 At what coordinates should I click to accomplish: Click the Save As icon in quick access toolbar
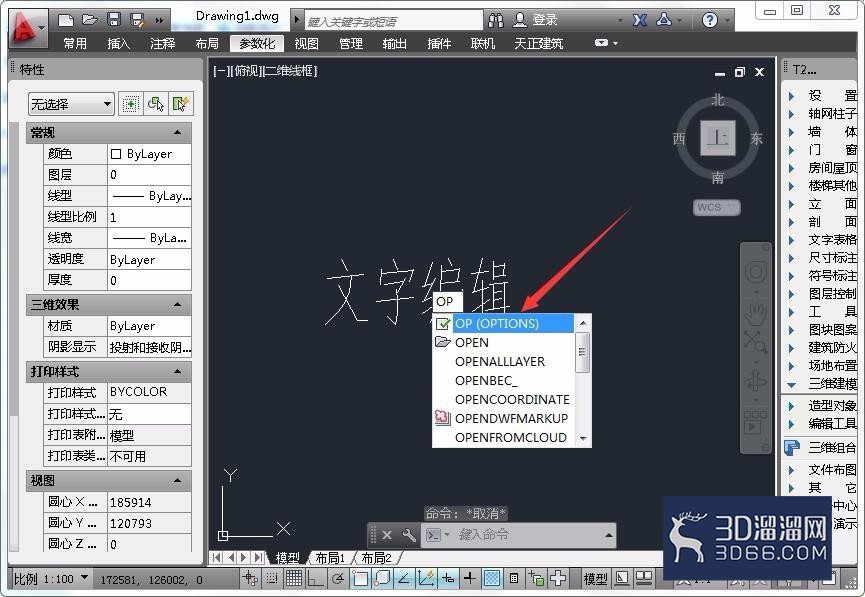click(x=137, y=20)
